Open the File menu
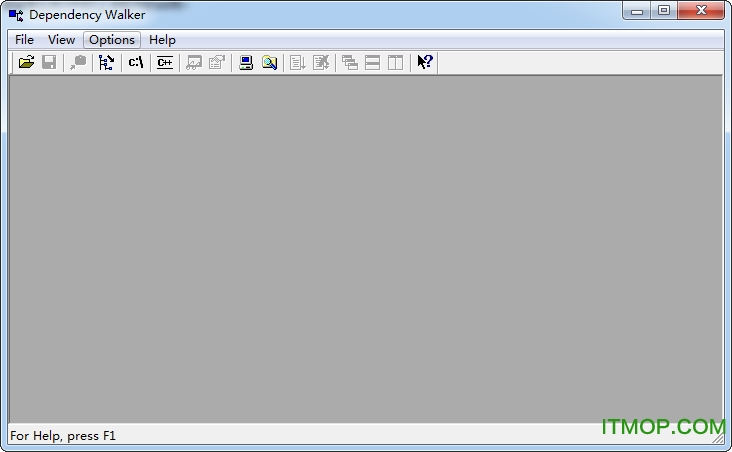732x452 pixels. coord(24,40)
